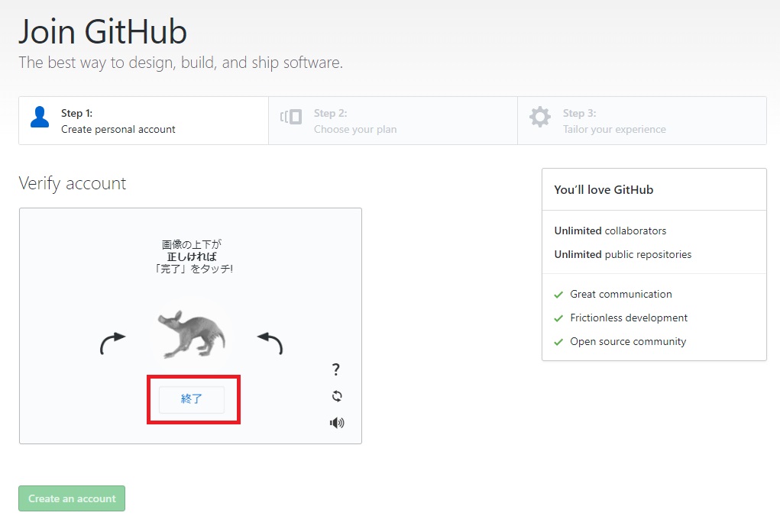Click the plan icon in Step 2
780x532 pixels.
point(291,117)
